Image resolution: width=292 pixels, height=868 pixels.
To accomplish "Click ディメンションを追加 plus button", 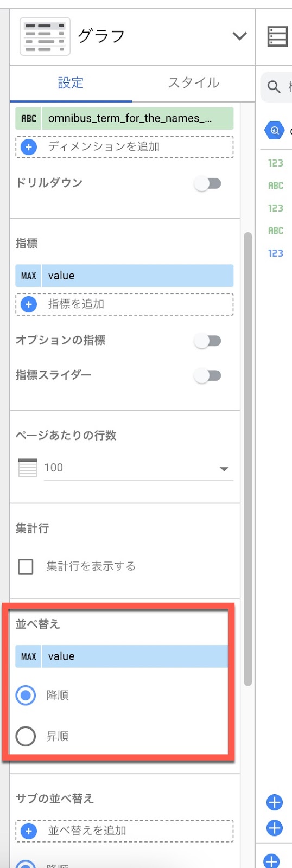I will [x=29, y=146].
